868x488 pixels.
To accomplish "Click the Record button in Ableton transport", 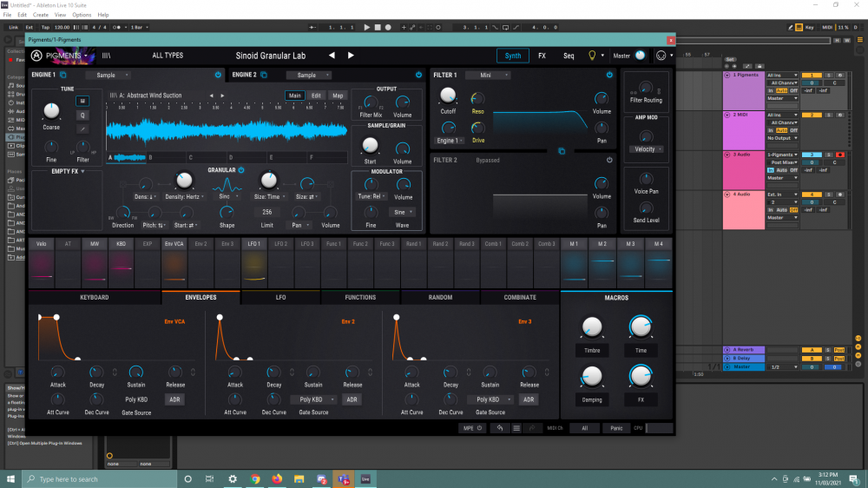I will (x=388, y=27).
